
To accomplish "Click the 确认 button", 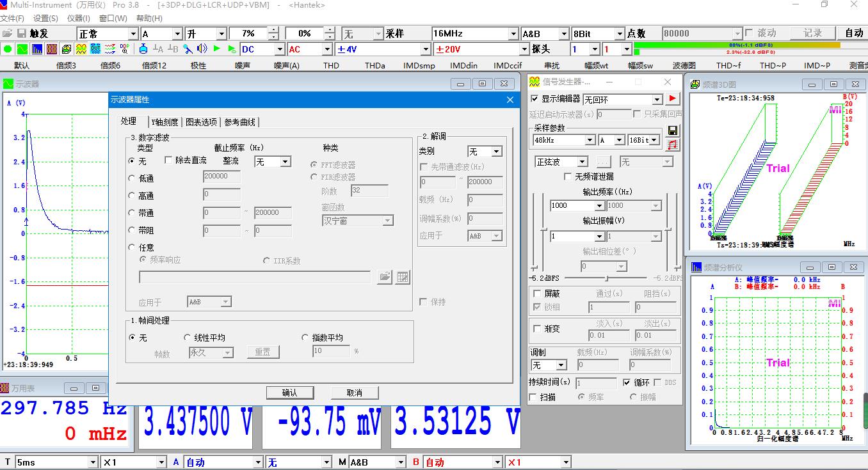I will pyautogui.click(x=291, y=393).
